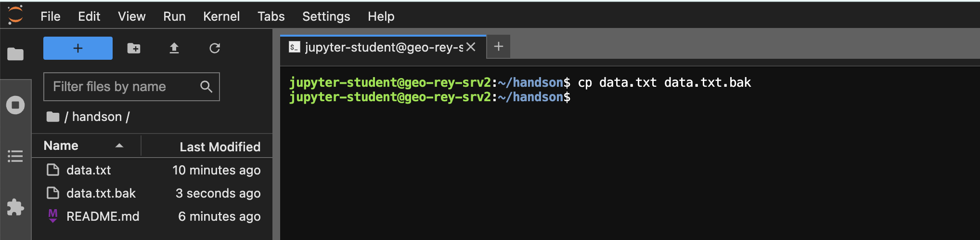This screenshot has height=240, width=980.
Task: Click the New Folder icon
Action: tap(134, 48)
